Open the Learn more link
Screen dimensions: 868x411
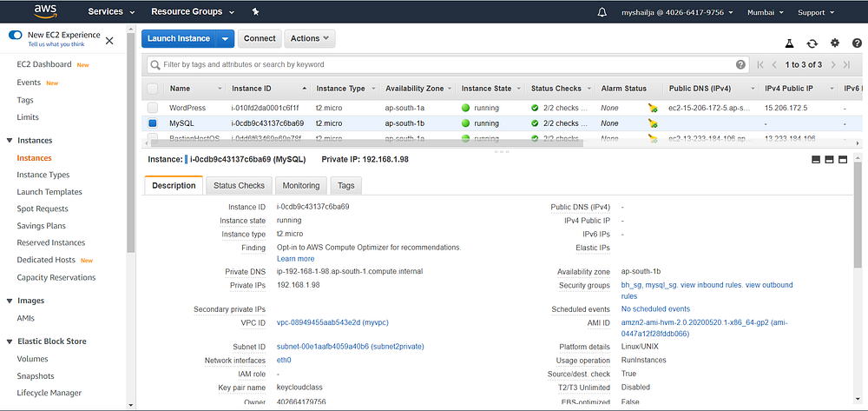(x=296, y=259)
